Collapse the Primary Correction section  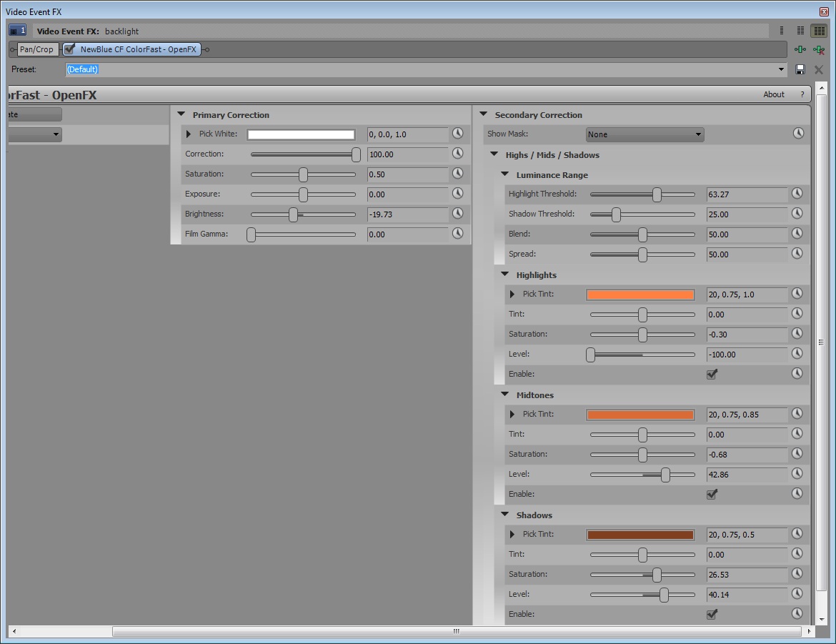point(181,114)
